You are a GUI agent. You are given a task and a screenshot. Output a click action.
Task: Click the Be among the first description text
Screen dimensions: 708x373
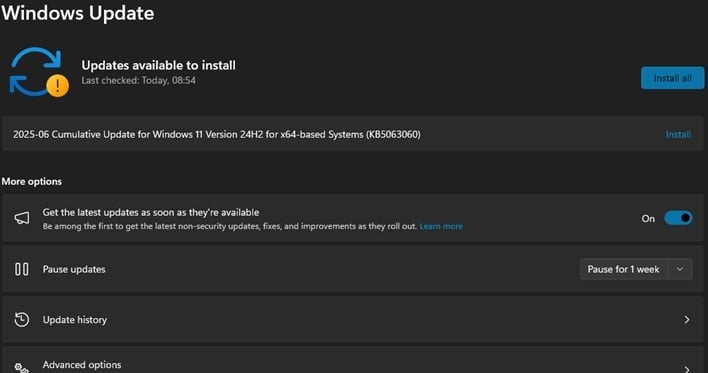229,226
